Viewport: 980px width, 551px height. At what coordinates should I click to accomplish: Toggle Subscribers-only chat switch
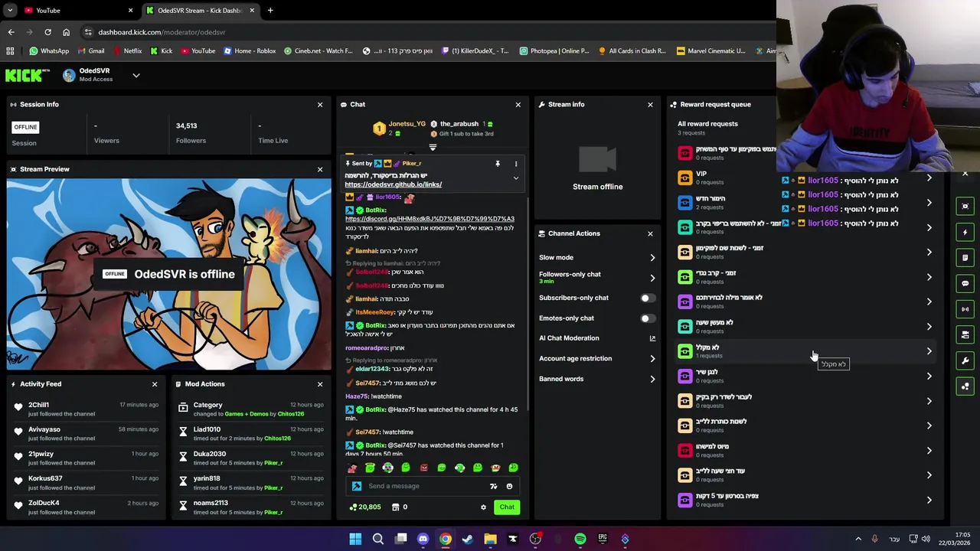[x=648, y=298]
